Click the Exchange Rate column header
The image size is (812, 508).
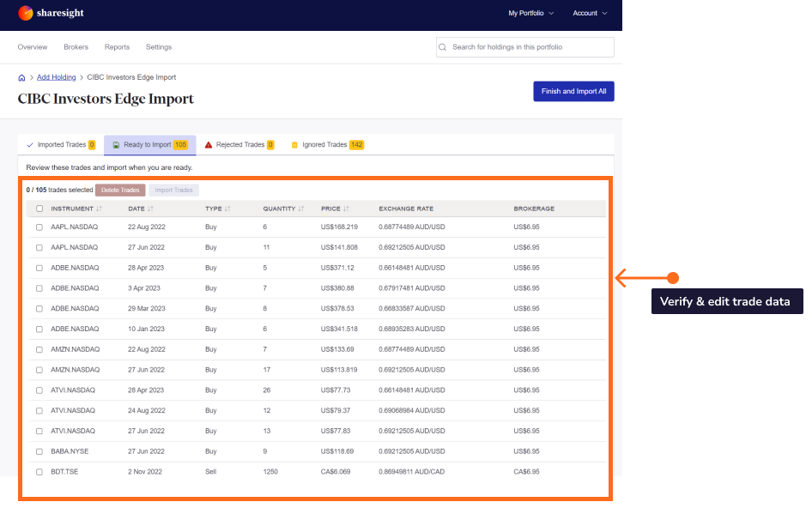coord(406,209)
